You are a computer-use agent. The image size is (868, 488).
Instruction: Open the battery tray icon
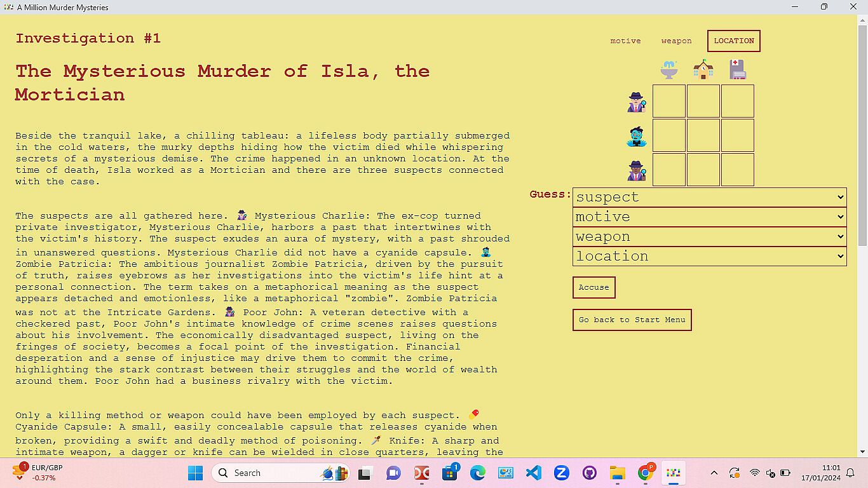[x=785, y=473]
